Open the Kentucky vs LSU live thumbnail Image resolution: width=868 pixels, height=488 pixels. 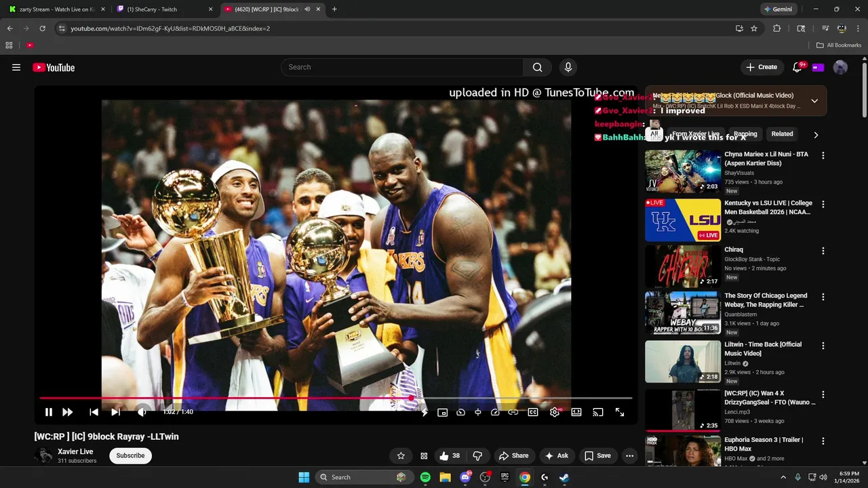click(683, 220)
